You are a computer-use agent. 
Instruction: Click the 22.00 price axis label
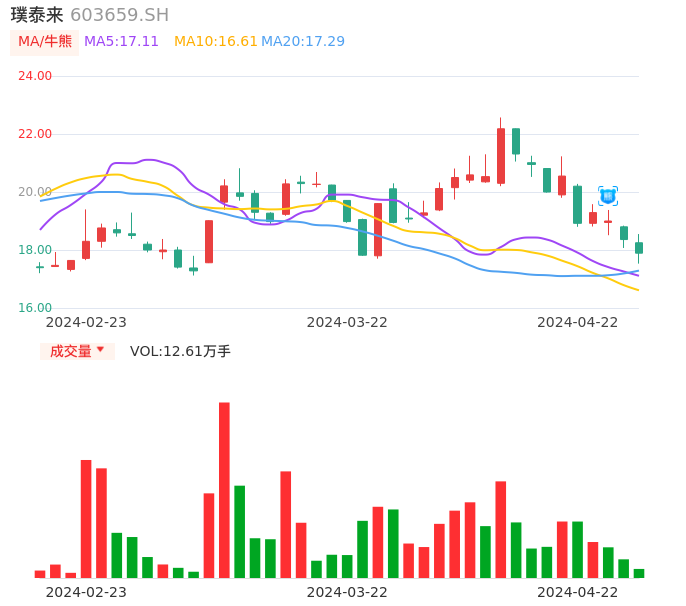(35, 134)
